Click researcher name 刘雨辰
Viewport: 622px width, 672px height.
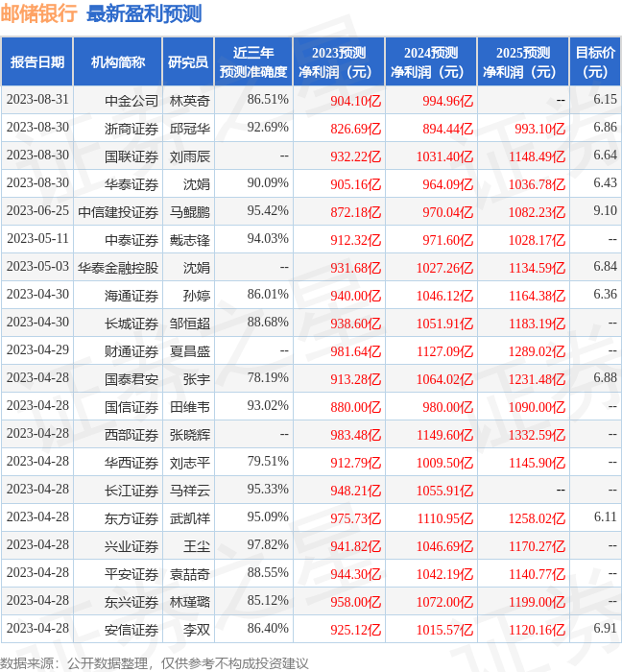[x=190, y=156]
